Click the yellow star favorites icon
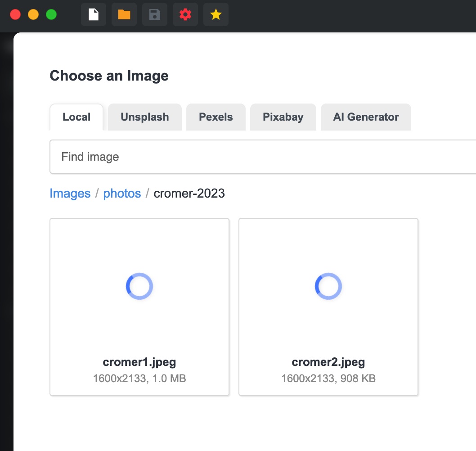Viewport: 476px width, 451px height. (x=216, y=15)
